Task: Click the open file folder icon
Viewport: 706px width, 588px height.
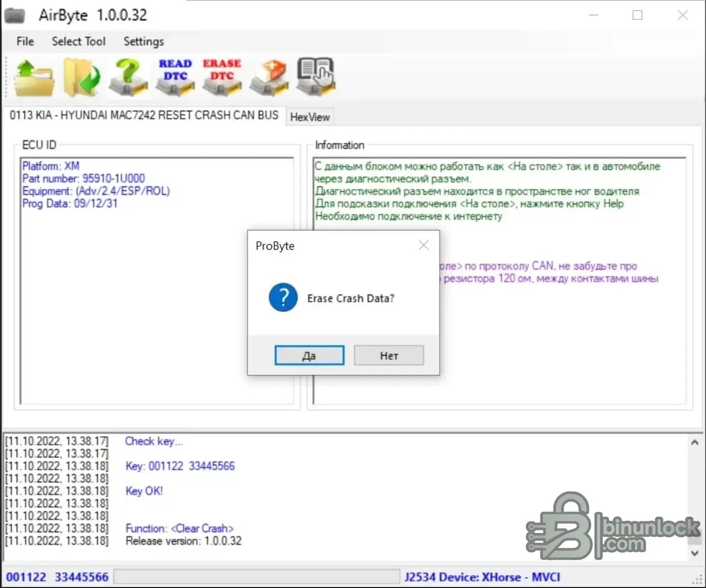Action: click(34, 78)
